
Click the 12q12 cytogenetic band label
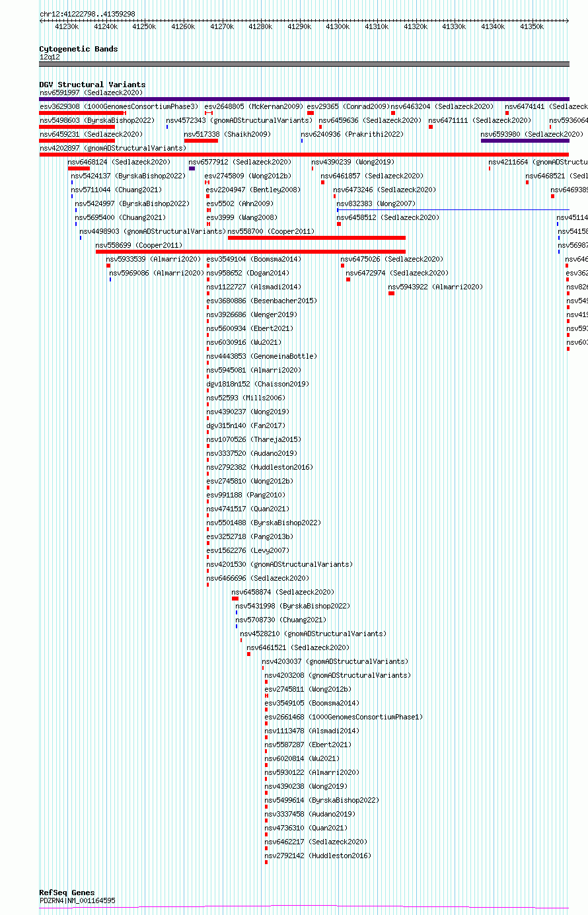[50, 57]
